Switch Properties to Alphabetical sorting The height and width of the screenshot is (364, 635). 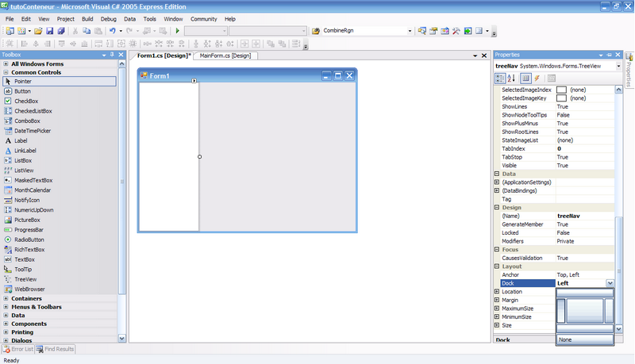click(x=511, y=78)
